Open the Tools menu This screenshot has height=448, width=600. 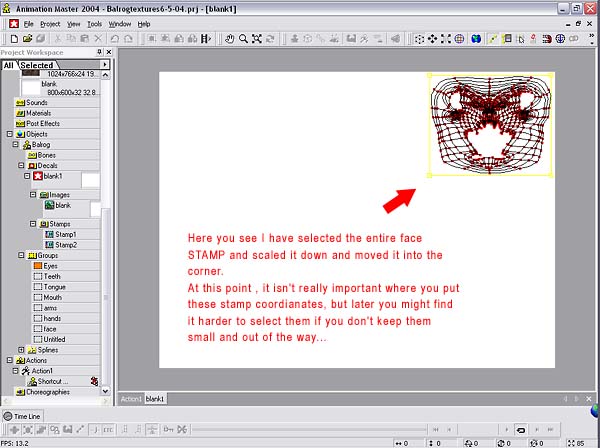94,23
